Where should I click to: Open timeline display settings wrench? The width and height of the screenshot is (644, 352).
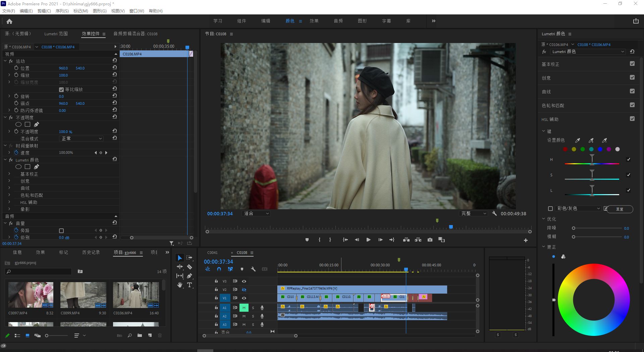(x=253, y=269)
